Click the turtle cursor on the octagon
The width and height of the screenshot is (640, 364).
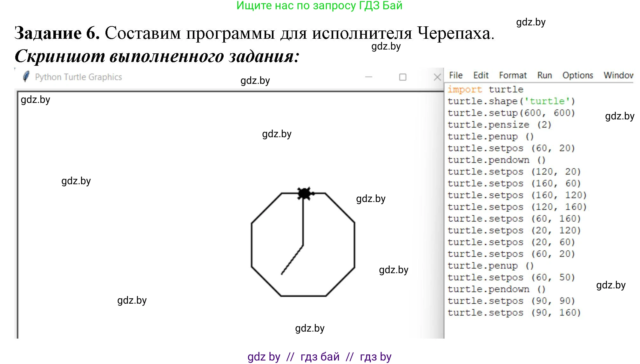[305, 193]
